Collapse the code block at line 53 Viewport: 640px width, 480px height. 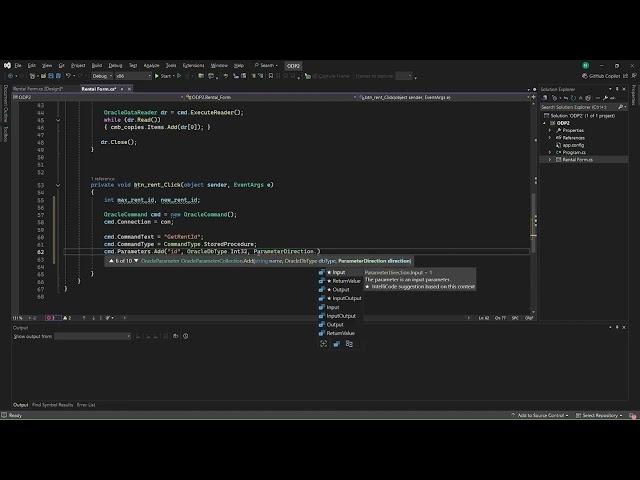click(58, 185)
